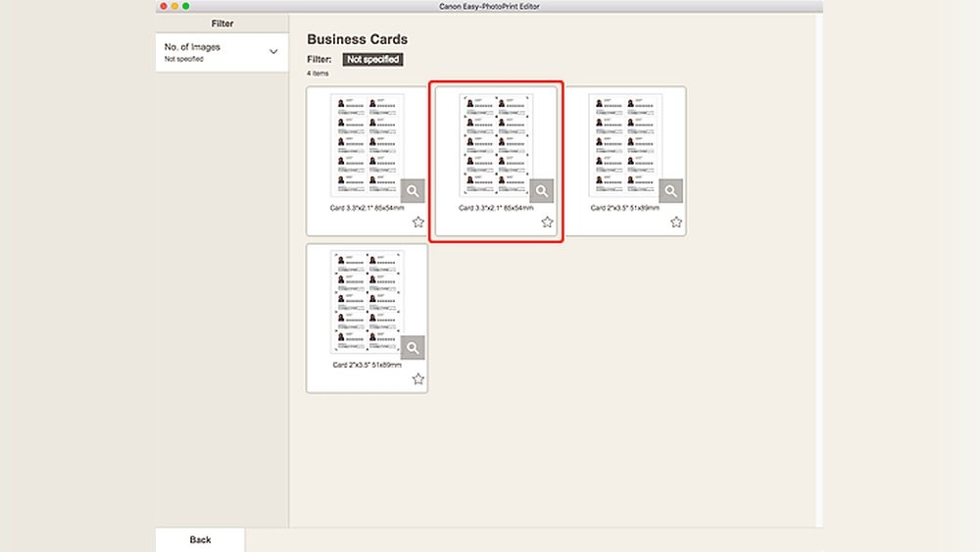
Task: Open magnifier preview on bottom-row Card 2"x3.5"
Action: pos(414,347)
